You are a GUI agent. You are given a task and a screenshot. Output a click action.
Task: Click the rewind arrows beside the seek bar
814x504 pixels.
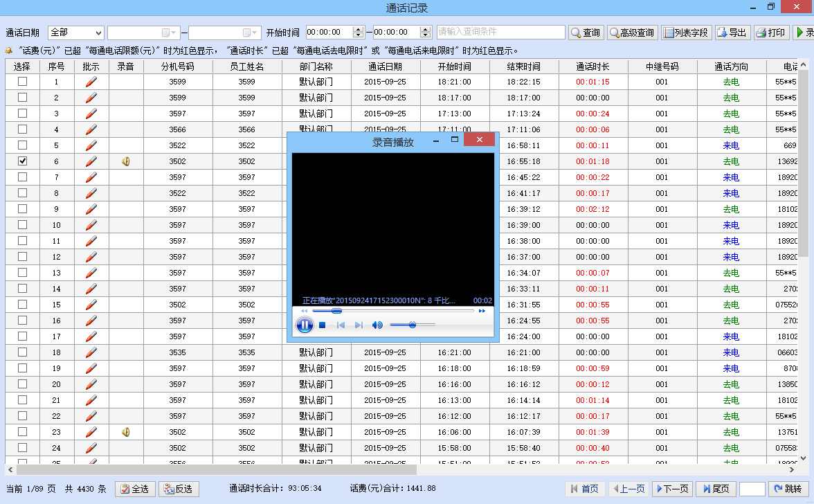[304, 311]
